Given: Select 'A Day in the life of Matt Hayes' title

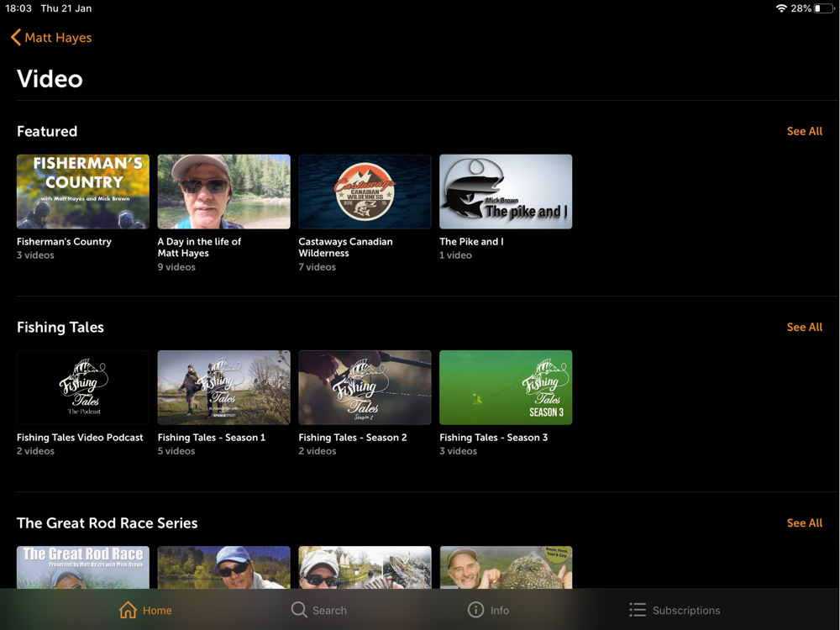Looking at the screenshot, I should coord(199,248).
